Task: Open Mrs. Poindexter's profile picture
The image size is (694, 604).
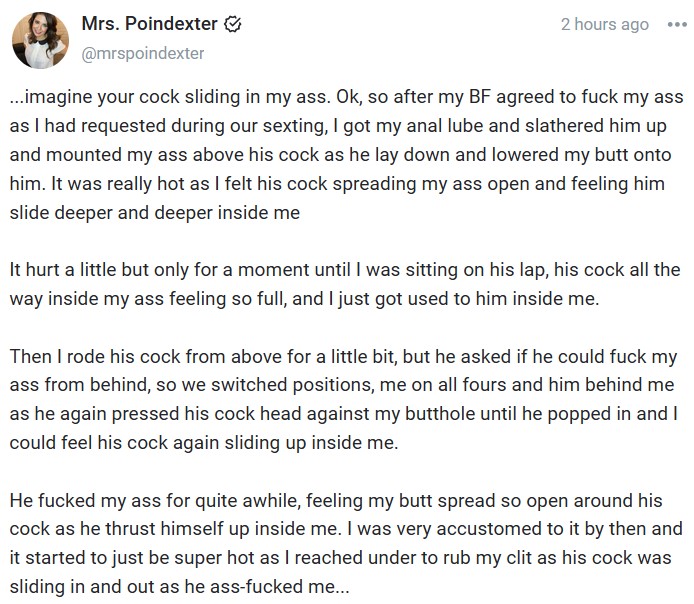Action: 40,40
